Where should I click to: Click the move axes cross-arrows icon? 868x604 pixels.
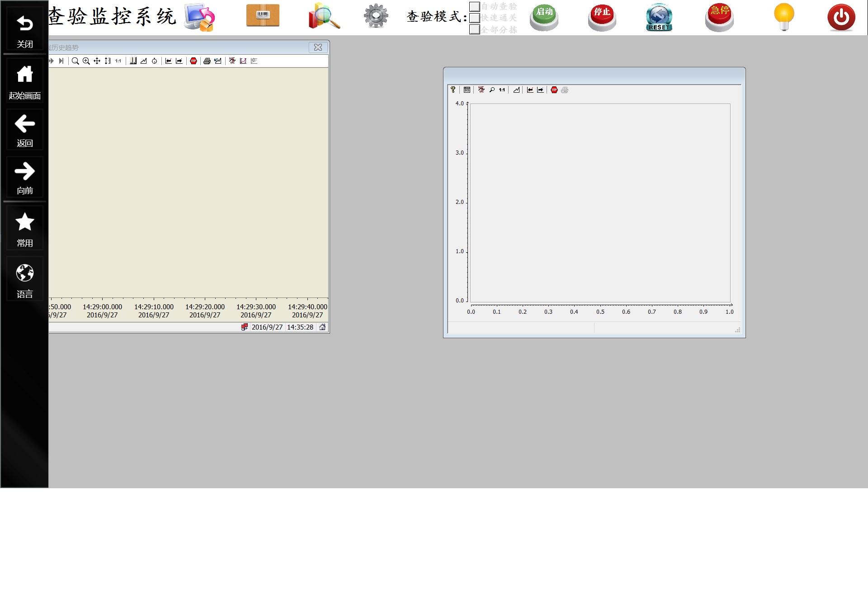(97, 61)
